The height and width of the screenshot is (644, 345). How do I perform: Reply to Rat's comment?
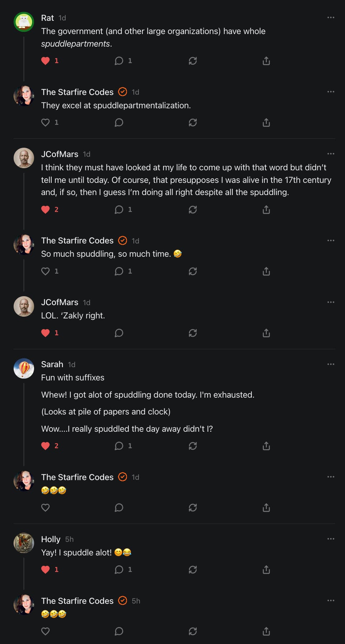coord(119,61)
